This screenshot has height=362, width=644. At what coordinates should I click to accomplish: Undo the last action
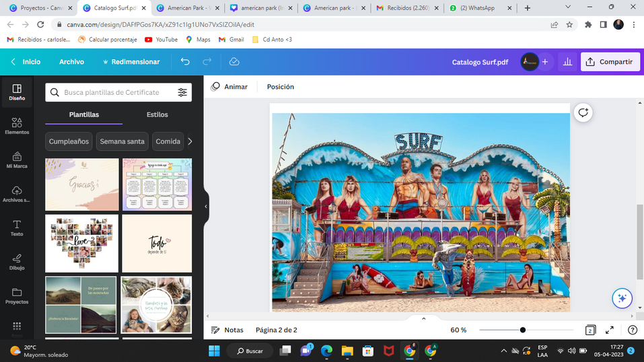[x=185, y=62]
